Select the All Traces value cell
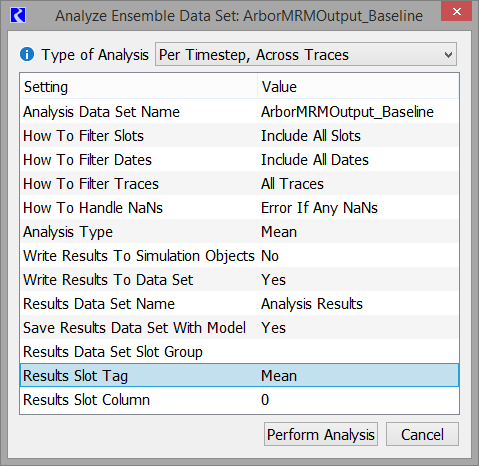479x466 pixels. point(358,184)
